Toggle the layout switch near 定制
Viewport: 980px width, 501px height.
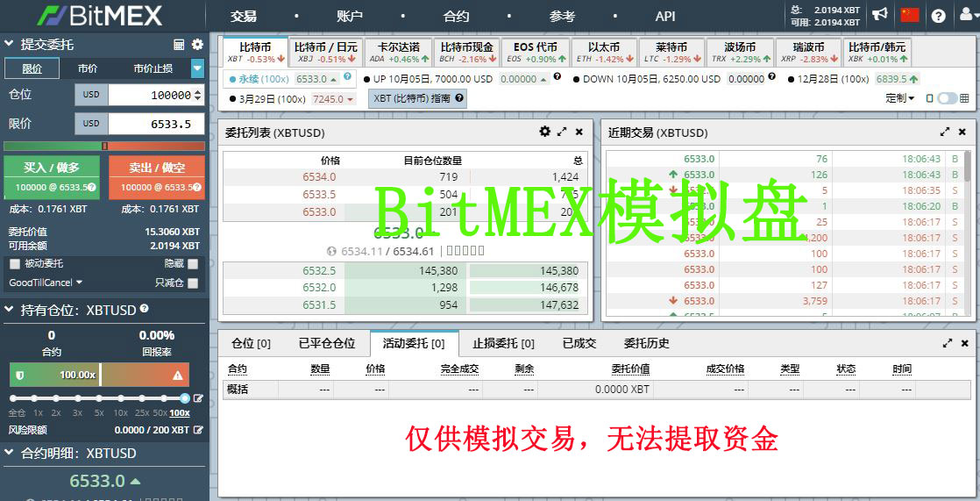tap(947, 98)
